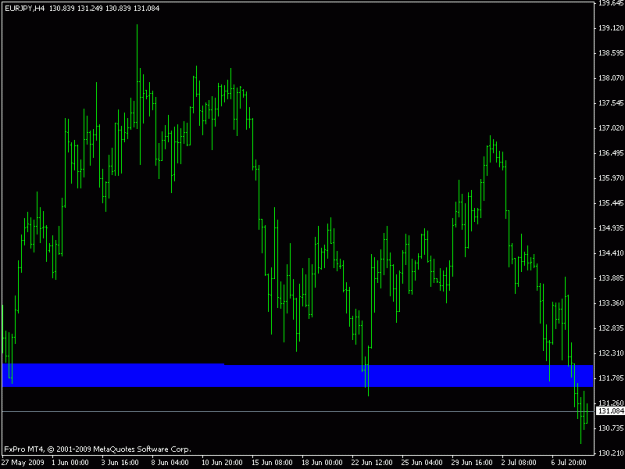
Task: Click the 1 Jun 00:00 time label
Action: (70, 463)
